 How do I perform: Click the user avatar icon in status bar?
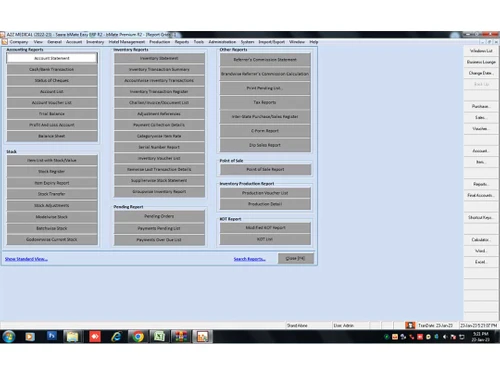(410, 325)
